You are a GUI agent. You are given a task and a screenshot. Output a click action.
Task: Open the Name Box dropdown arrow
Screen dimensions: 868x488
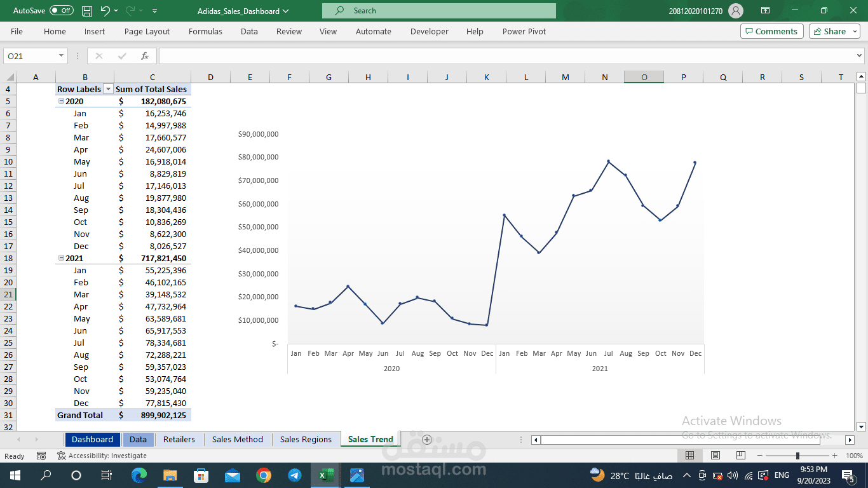click(x=62, y=56)
